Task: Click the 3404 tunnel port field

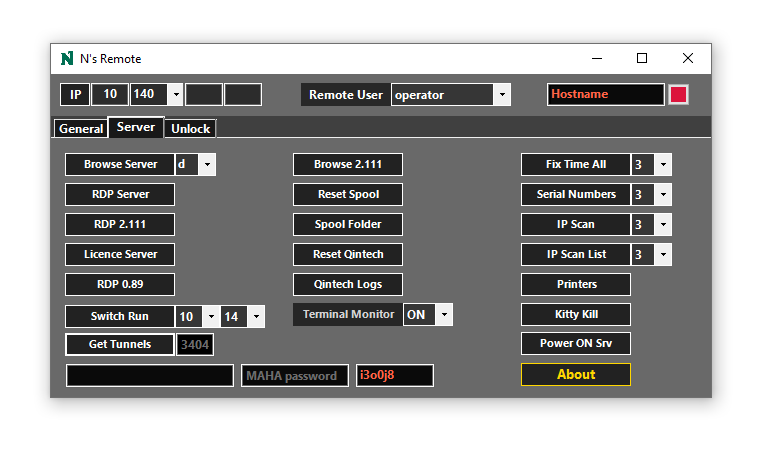Action: [195, 345]
